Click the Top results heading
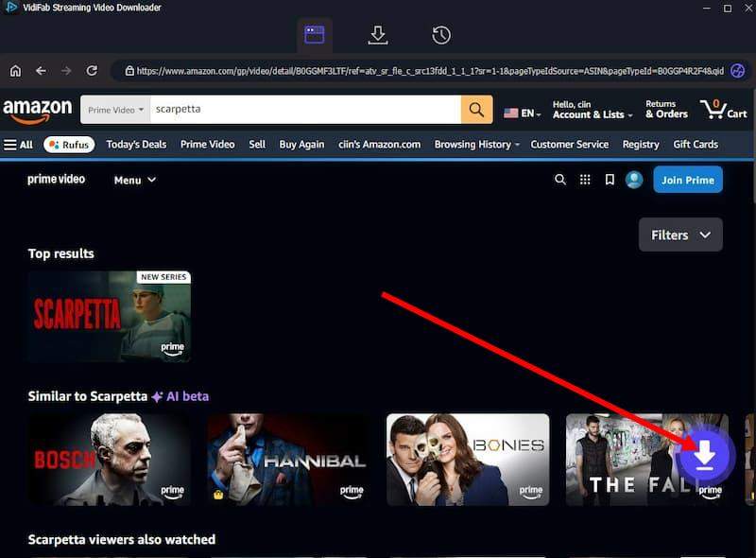The height and width of the screenshot is (558, 756). click(x=60, y=253)
